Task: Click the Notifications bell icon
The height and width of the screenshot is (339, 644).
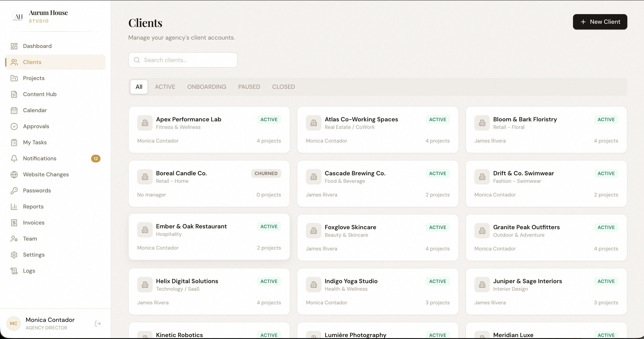Action: [14, 158]
